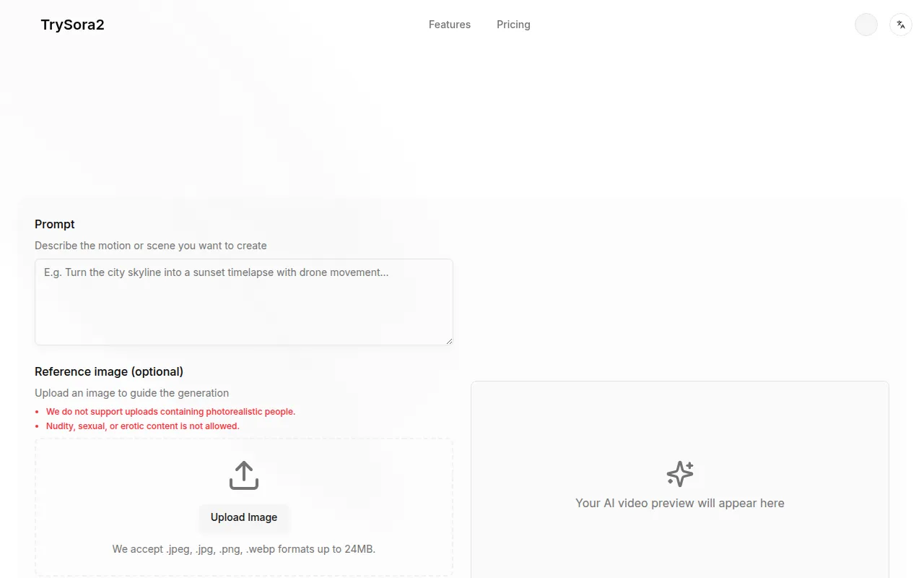Click "Describe the motion or scene" helper text

coord(151,246)
